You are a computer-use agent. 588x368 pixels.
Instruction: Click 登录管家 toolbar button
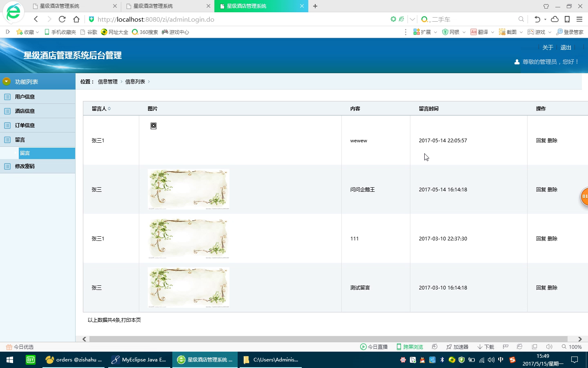click(x=570, y=32)
